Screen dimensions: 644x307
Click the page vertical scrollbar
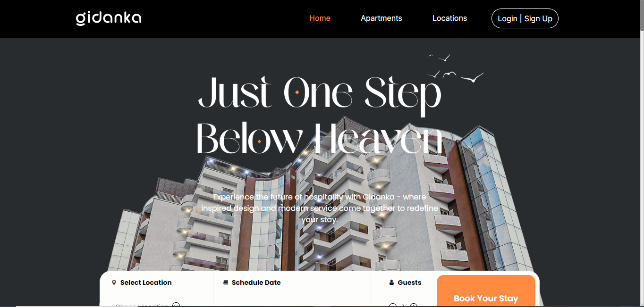tap(641, 153)
